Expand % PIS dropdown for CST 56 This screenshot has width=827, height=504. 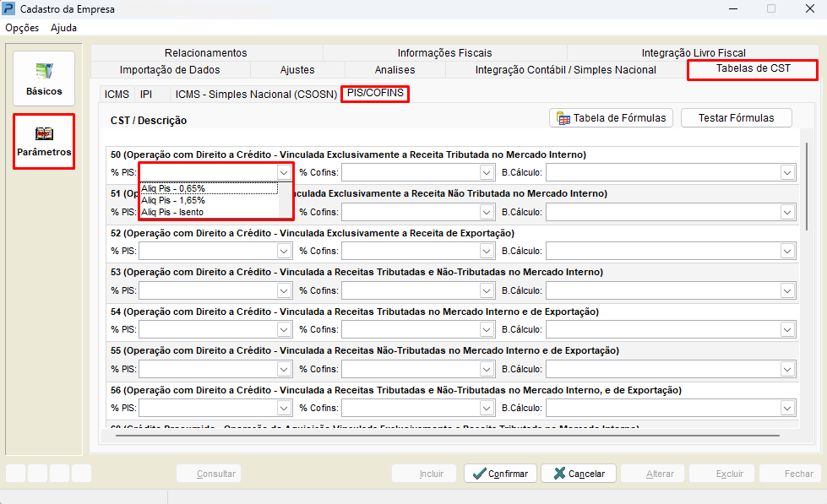coord(284,408)
